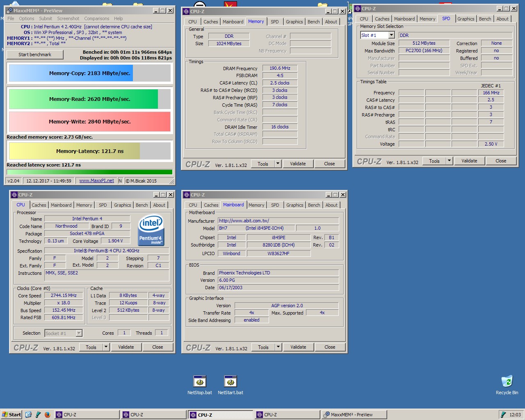
Task: Open File menu in MaxxMEM²
Action: tap(11, 18)
